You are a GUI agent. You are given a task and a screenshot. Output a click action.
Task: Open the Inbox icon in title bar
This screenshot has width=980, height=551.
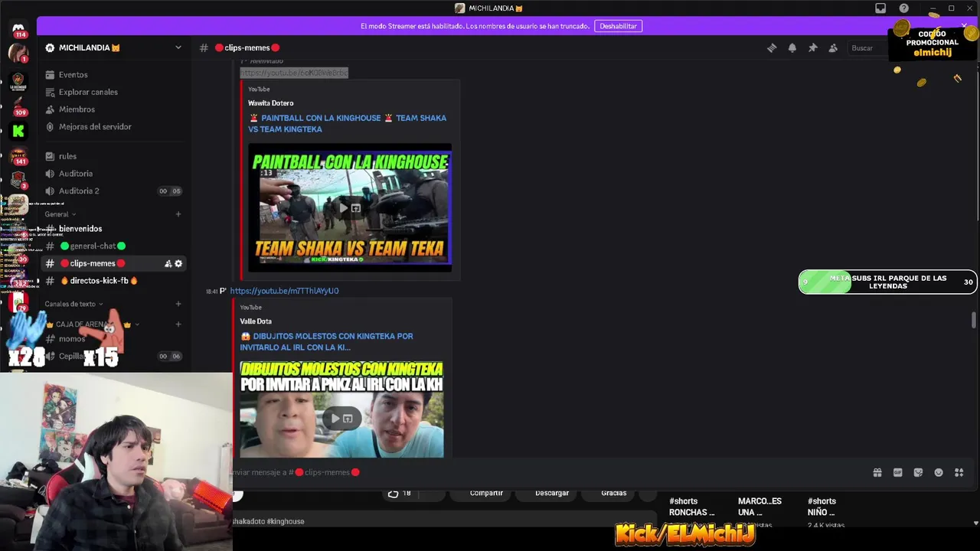point(880,8)
